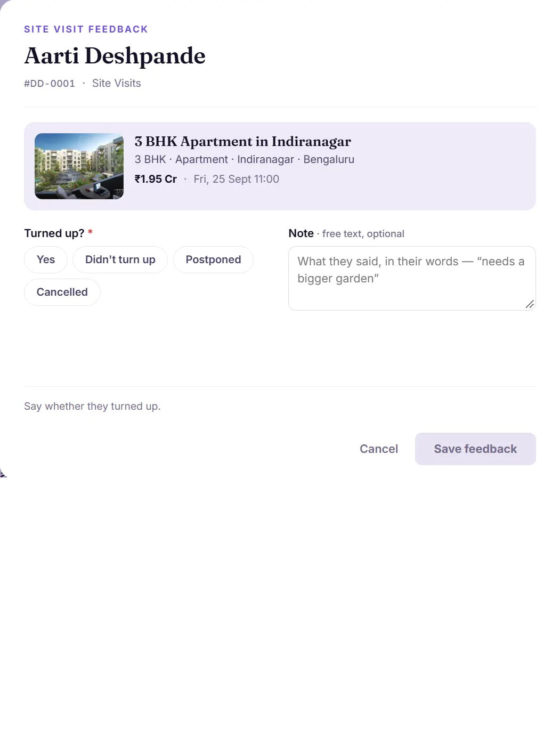Click the #DD-0001 reference text
Screen dimensions: 560x739
coord(50,84)
